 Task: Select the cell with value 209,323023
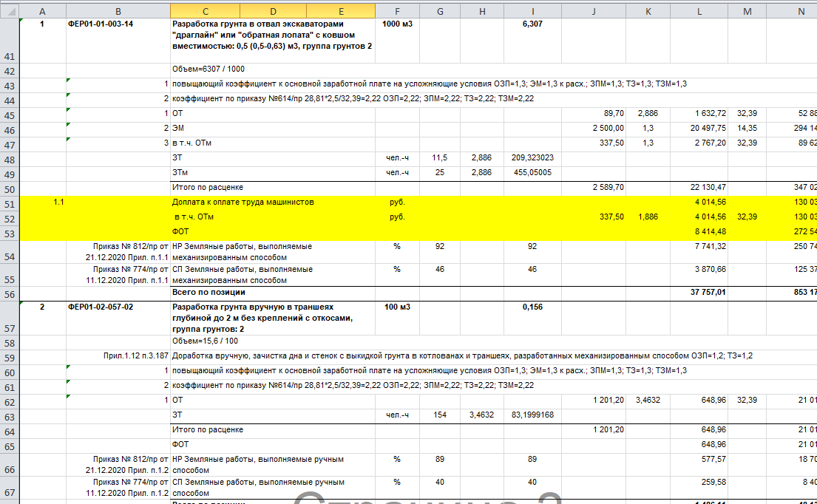(x=532, y=158)
